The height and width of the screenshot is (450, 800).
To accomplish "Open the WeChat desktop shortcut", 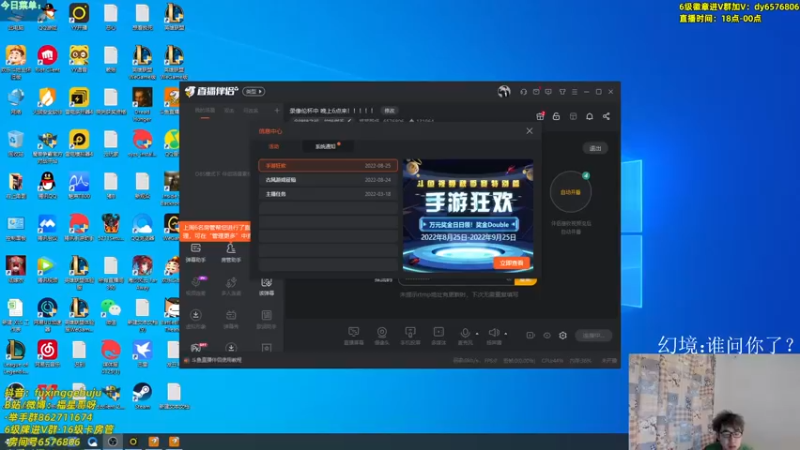I will pos(111,312).
